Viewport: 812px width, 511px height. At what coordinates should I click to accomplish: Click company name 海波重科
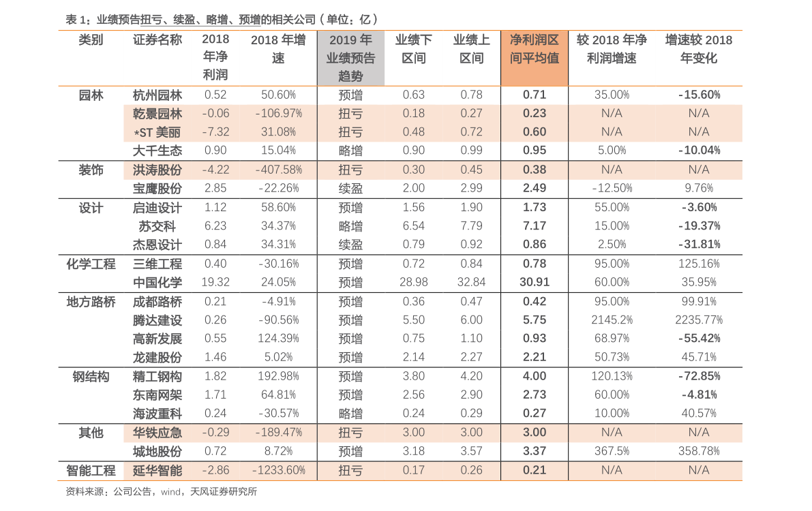pos(157,414)
